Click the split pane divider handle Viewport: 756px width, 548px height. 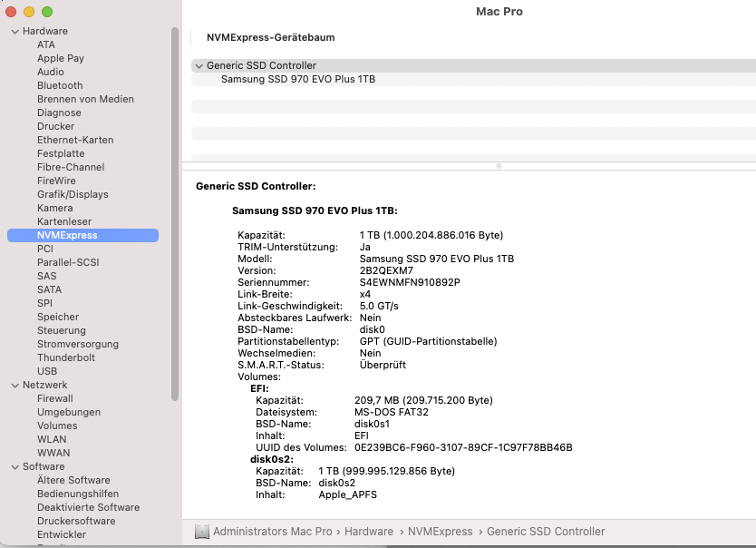499,166
